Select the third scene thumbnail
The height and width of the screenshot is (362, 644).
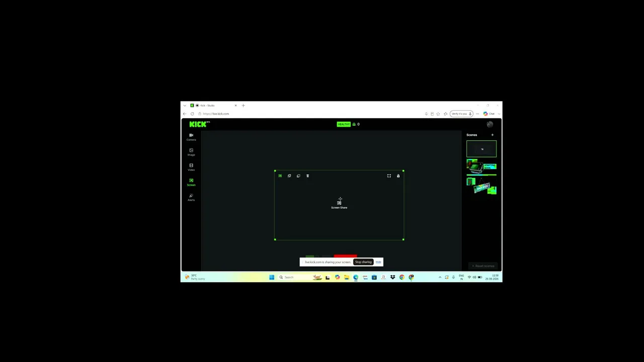pyautogui.click(x=481, y=186)
